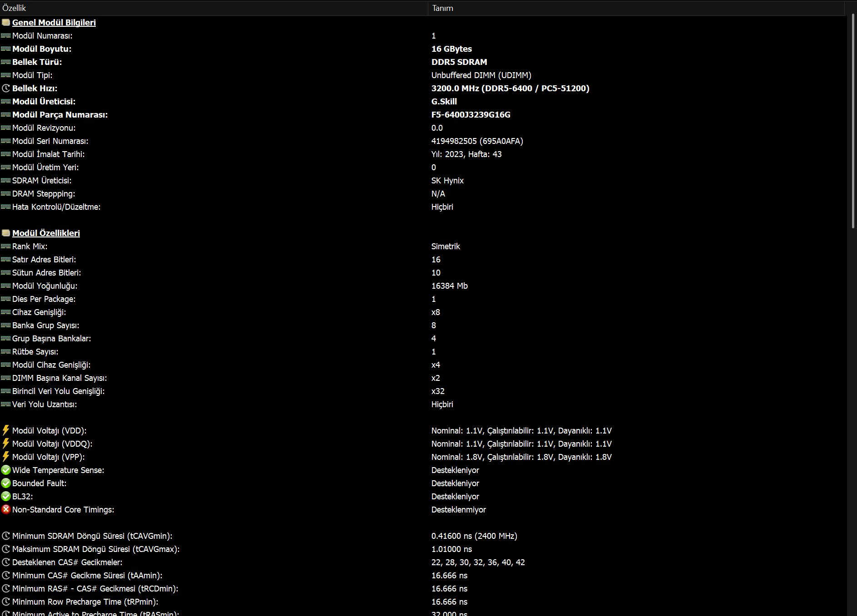This screenshot has height=616, width=857.
Task: Click the Genel Modül Bilgileri section icon
Action: 6,22
